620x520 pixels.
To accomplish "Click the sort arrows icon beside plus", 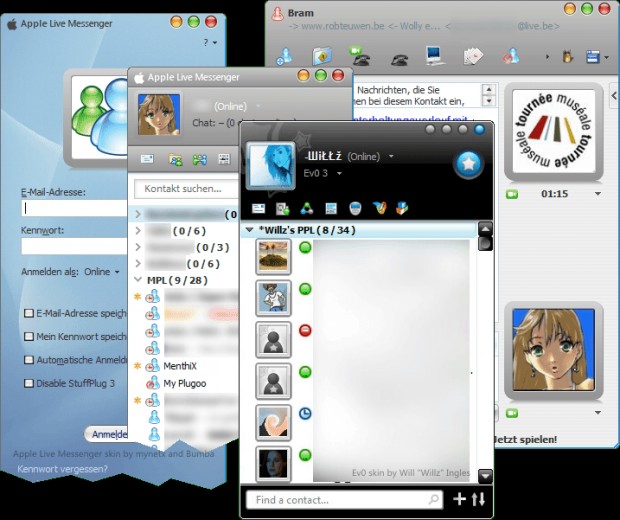I will point(478,499).
